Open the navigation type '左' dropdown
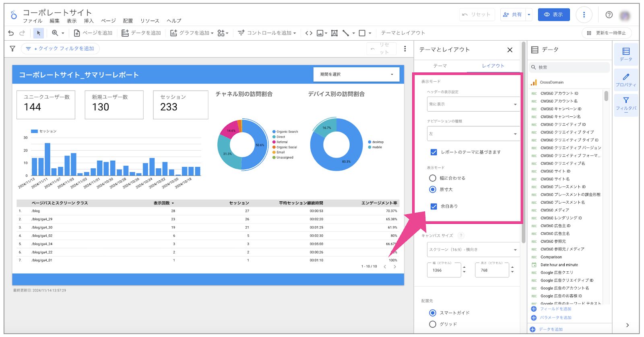This screenshot has height=337, width=644. click(x=473, y=134)
